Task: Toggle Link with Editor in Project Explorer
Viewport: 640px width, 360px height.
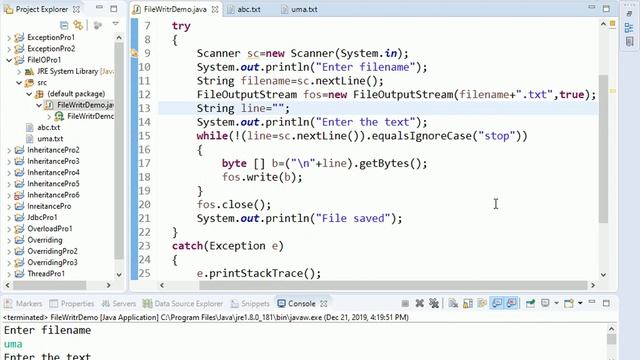Action: 78,25
